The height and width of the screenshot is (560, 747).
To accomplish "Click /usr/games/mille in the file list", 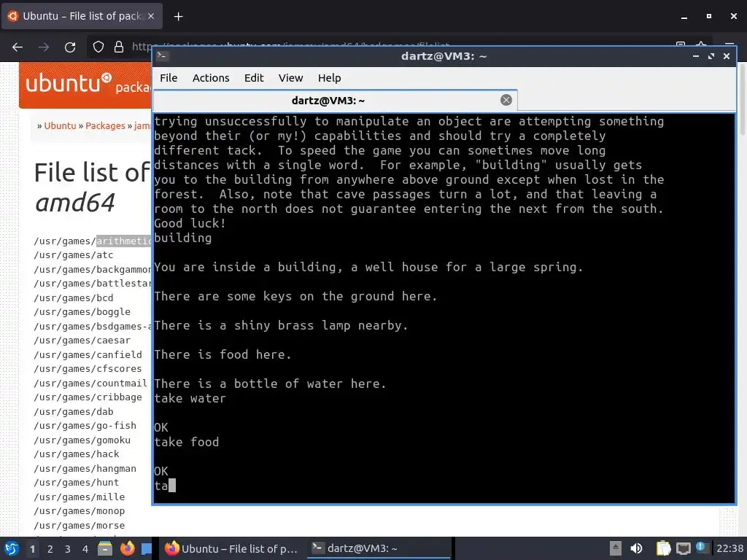I will pyautogui.click(x=79, y=497).
